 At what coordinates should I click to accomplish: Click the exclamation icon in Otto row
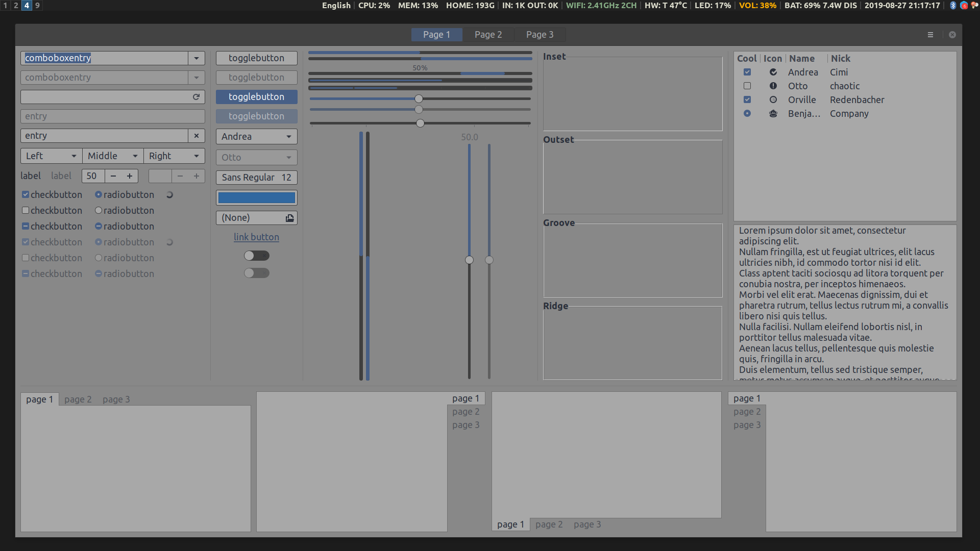[x=773, y=86]
